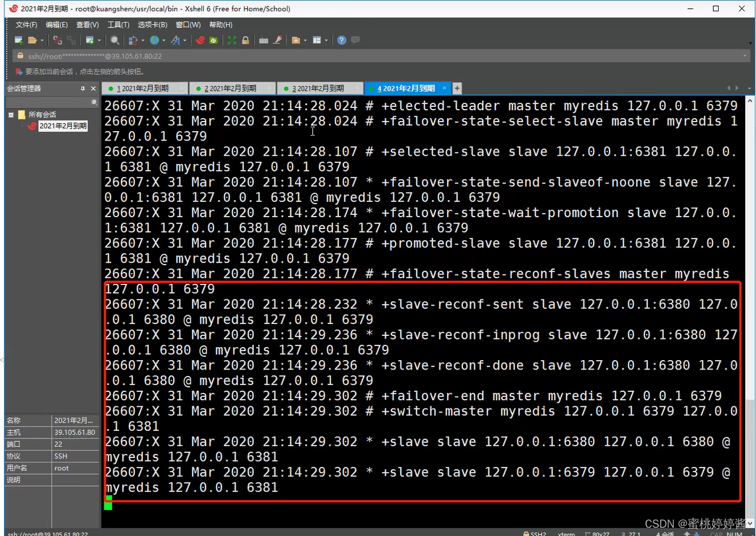Close tab 4 2021年2月到期
This screenshot has height=536, width=756.
point(445,89)
